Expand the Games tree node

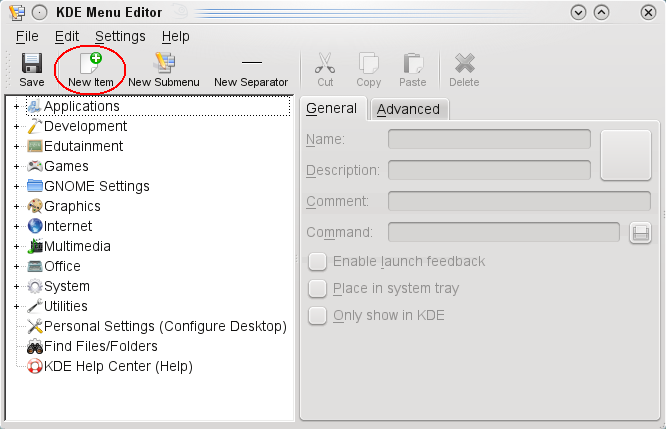coord(16,166)
